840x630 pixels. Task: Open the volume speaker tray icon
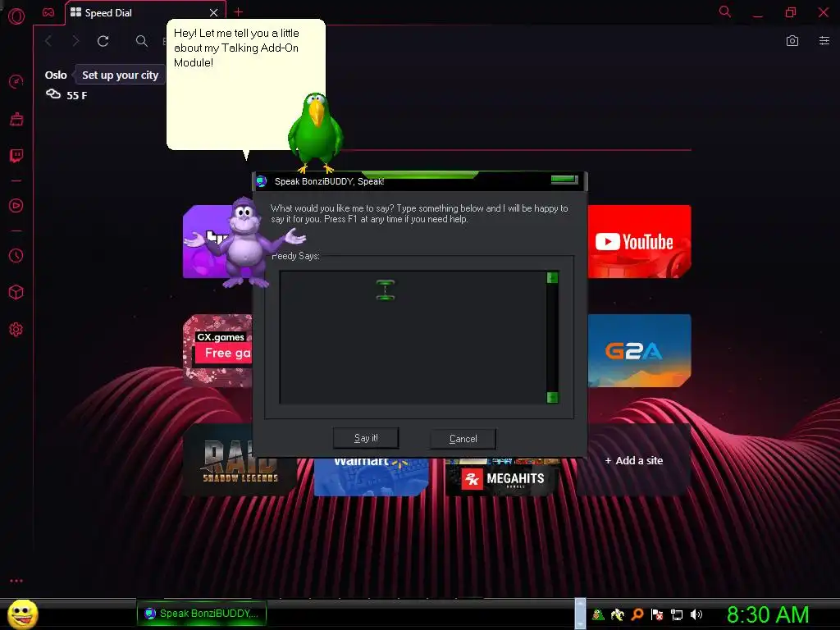[696, 614]
